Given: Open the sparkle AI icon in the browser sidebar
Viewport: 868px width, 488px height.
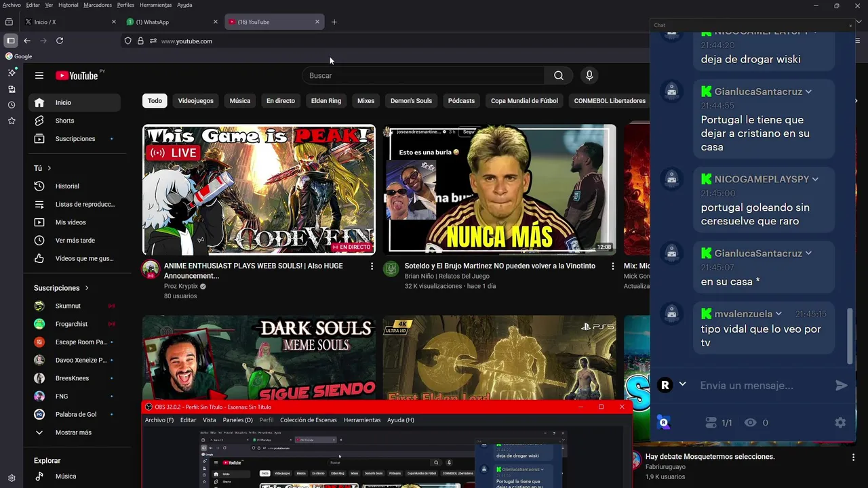Looking at the screenshot, I should click(12, 73).
